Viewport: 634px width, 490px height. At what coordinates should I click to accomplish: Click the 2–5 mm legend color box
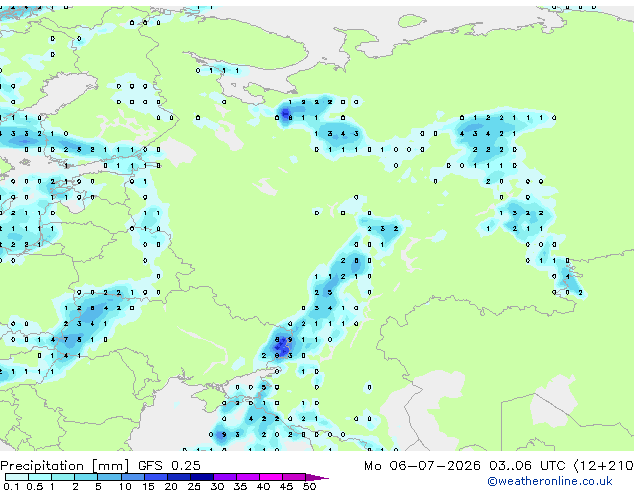click(86, 477)
